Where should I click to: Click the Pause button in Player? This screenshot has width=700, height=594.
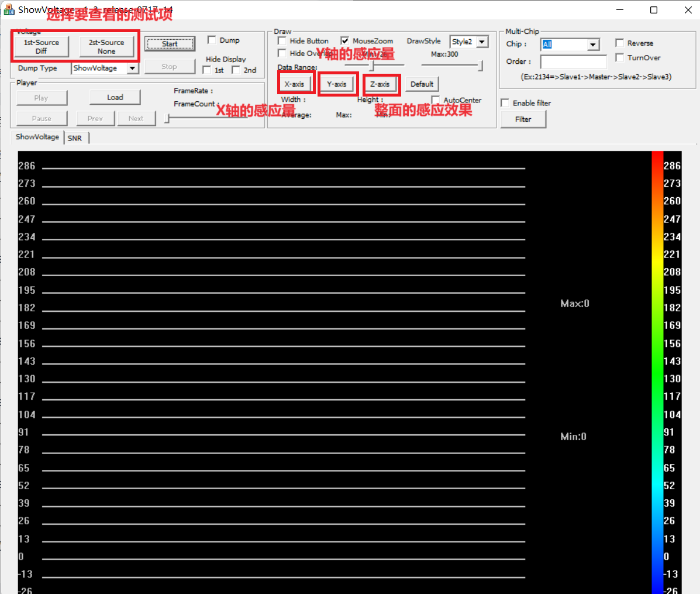pos(42,118)
